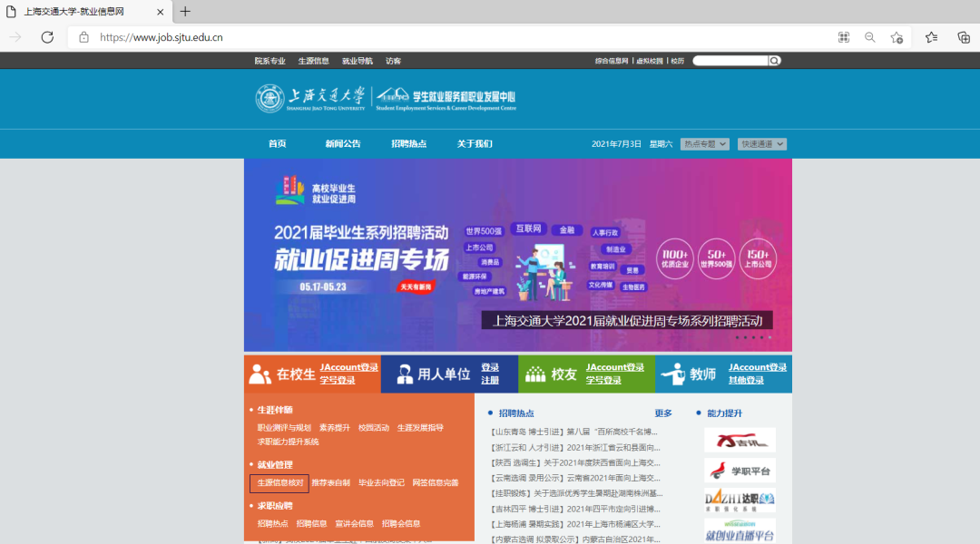Click the 生源信息核对 link
The image size is (980, 544).
pyautogui.click(x=279, y=483)
